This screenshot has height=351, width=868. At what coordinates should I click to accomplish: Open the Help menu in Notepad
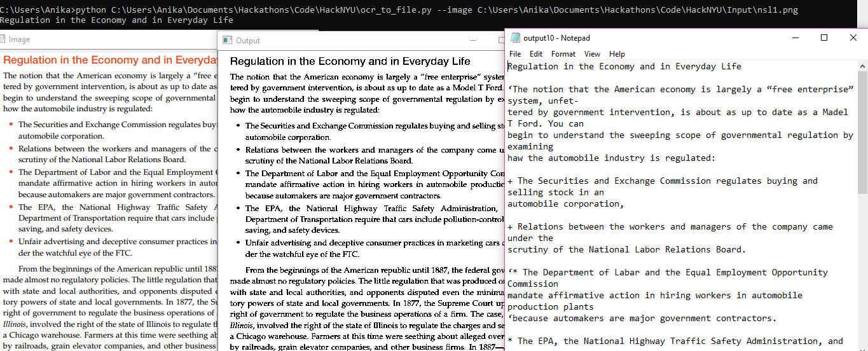point(617,54)
